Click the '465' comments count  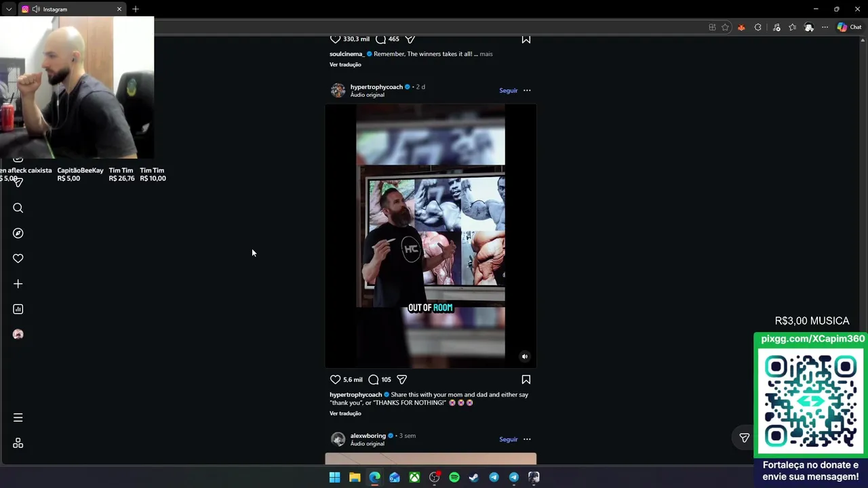393,39
